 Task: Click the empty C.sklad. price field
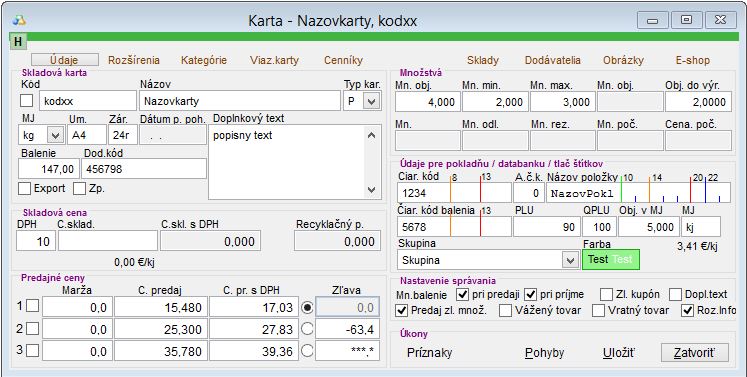click(108, 241)
